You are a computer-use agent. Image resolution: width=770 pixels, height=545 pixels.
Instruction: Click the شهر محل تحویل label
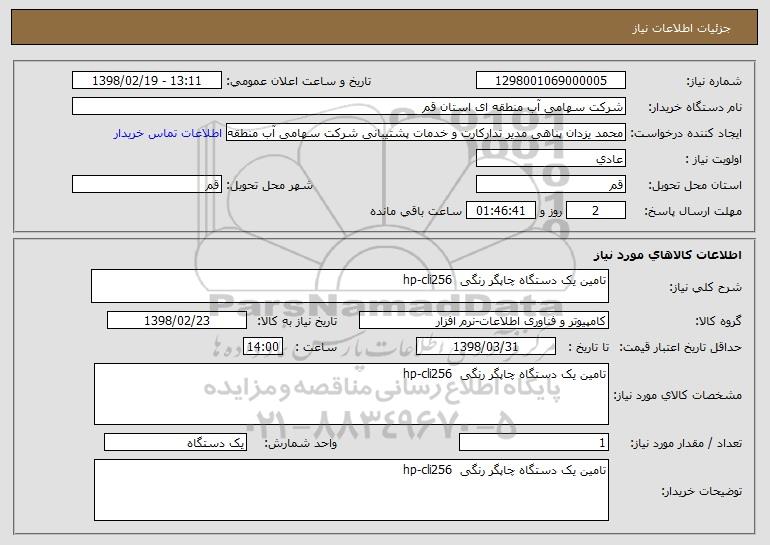269,186
